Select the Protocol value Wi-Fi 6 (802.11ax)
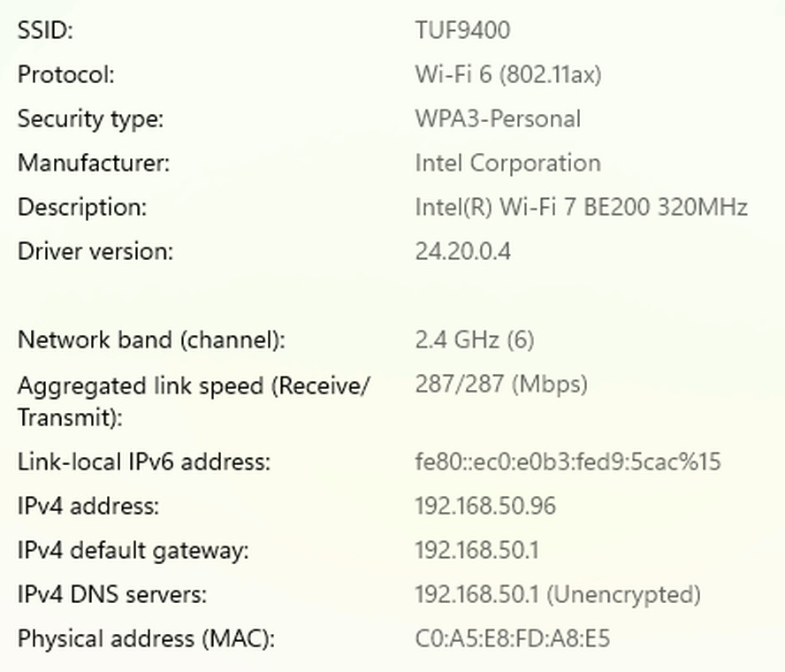785x672 pixels. [508, 74]
